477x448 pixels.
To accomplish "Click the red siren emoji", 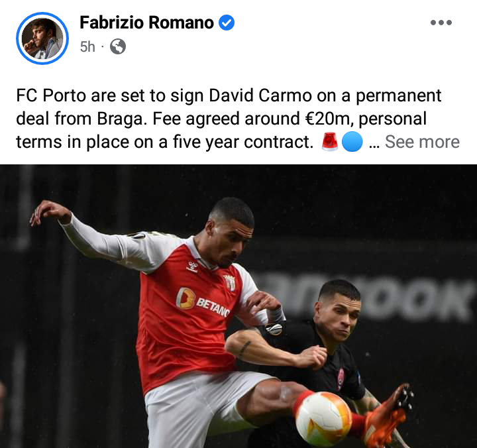I will click(x=330, y=142).
